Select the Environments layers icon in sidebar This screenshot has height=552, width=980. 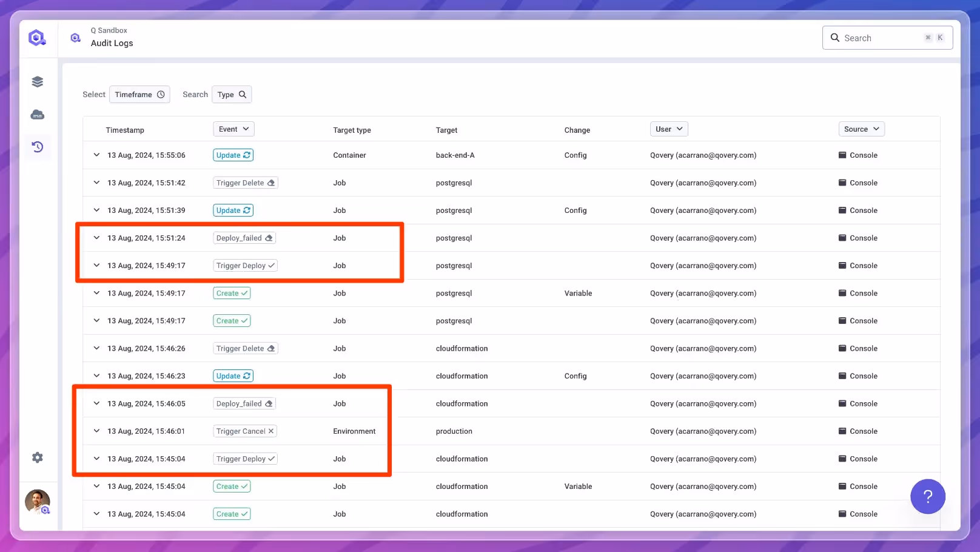(37, 81)
